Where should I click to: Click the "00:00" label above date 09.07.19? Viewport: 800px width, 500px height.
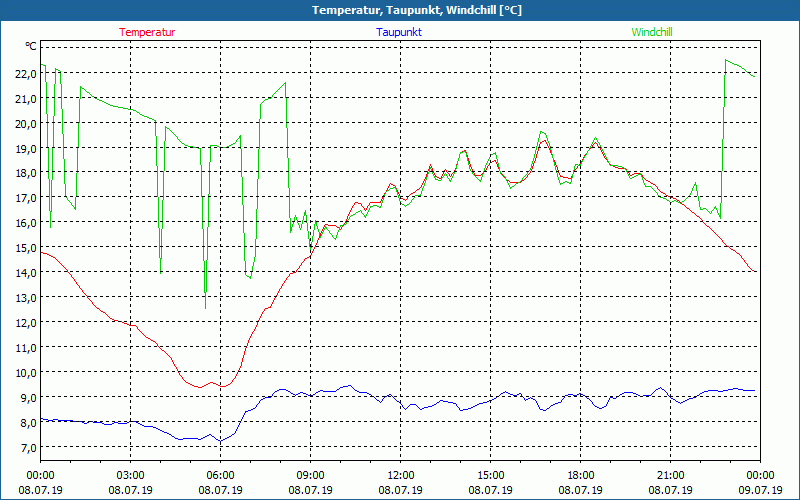click(x=760, y=476)
